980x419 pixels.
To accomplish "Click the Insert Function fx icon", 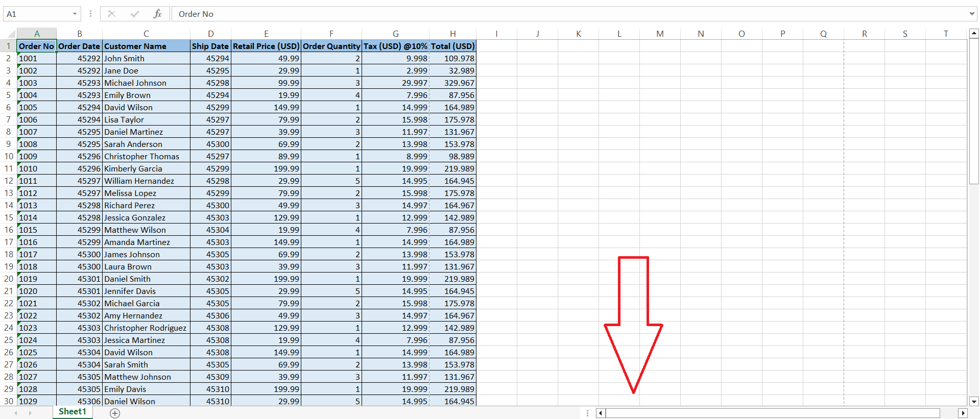I will pos(157,14).
